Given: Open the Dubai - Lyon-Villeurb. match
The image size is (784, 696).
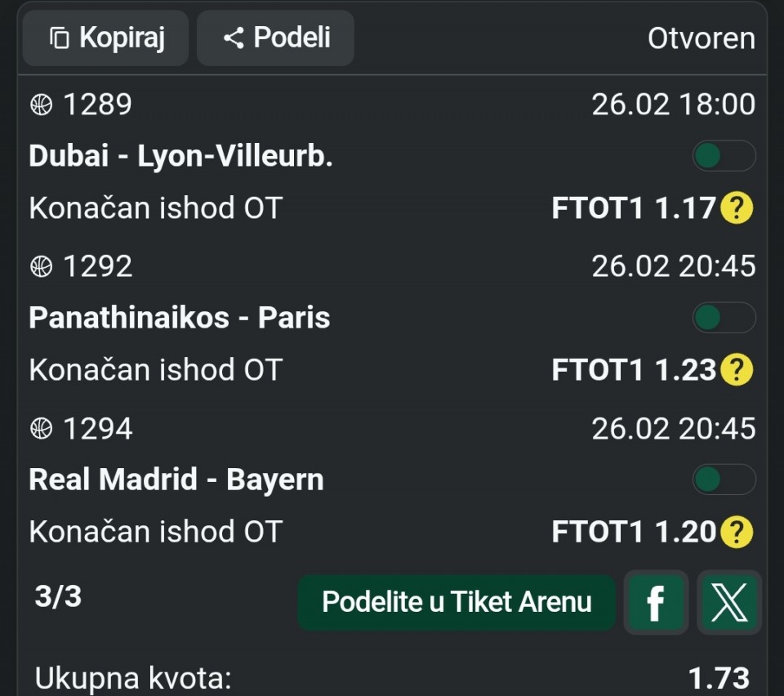Looking at the screenshot, I should pyautogui.click(x=180, y=155).
